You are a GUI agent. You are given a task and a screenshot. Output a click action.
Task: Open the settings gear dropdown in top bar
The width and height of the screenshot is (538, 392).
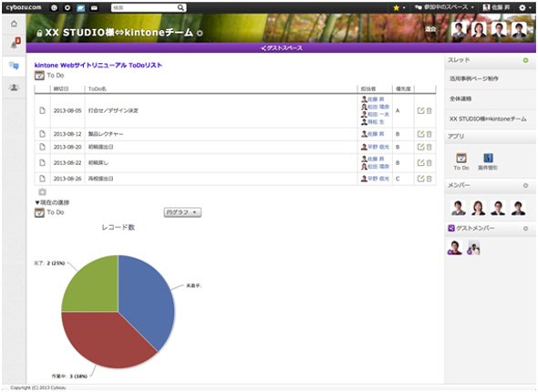tap(524, 7)
